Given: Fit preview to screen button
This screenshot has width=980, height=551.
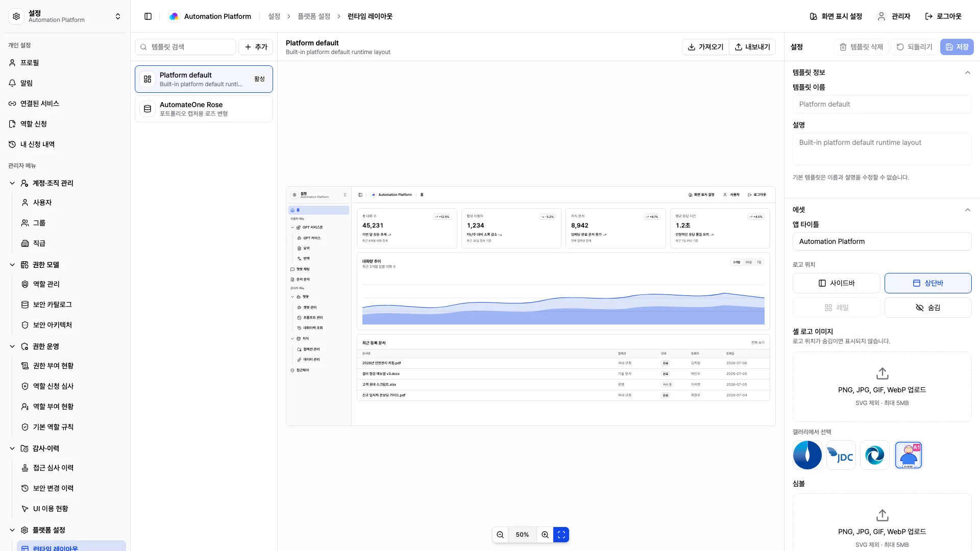Looking at the screenshot, I should click(561, 535).
